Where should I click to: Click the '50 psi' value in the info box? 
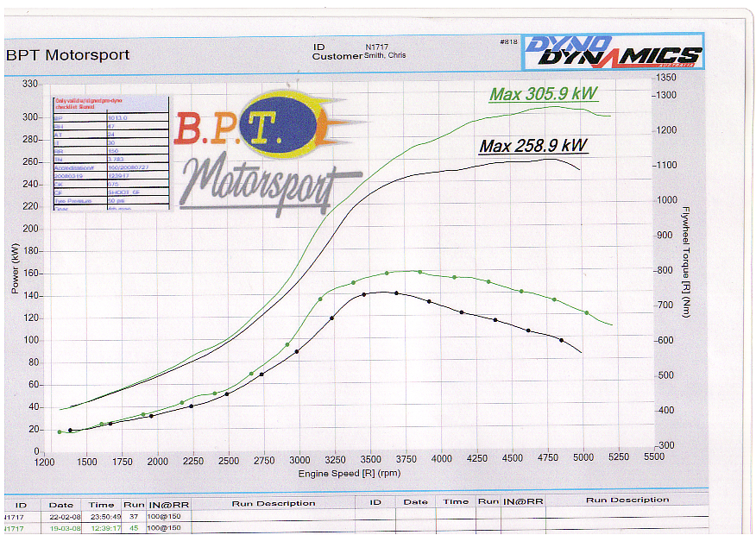(117, 200)
